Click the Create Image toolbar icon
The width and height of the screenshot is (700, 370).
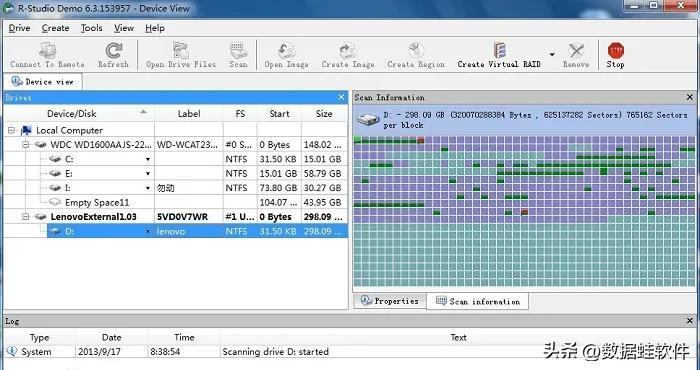click(348, 55)
